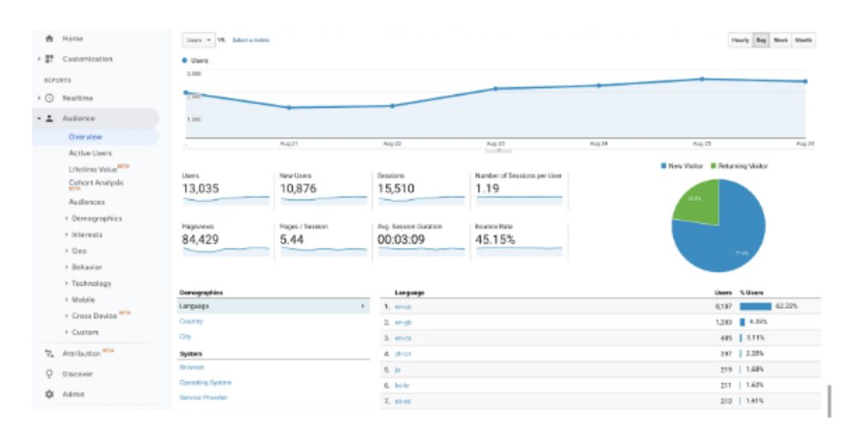Click the Pageviews 84,429 metric tile
Viewport: 868px width, 443px height.
(x=225, y=240)
